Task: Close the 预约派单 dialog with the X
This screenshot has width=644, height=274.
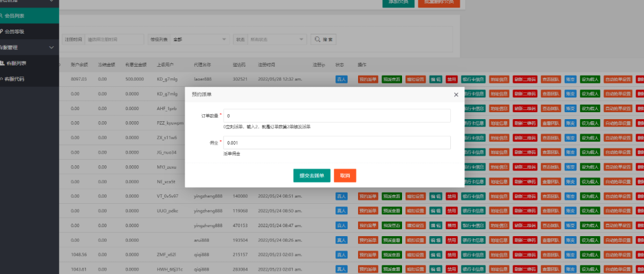Action: point(456,94)
